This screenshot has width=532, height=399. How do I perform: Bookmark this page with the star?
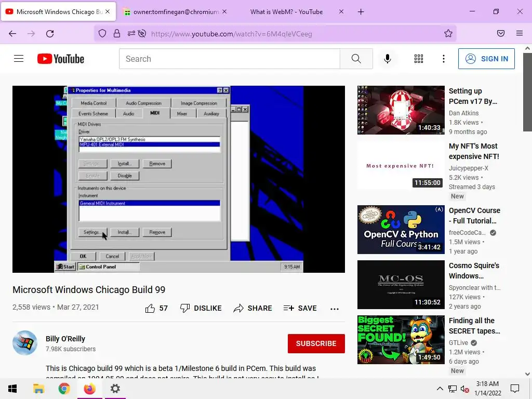(x=448, y=33)
